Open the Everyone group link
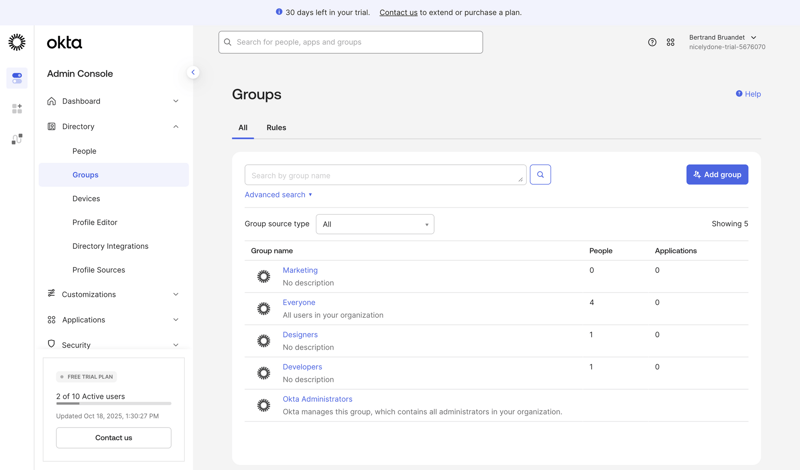The image size is (800, 470). pyautogui.click(x=299, y=302)
